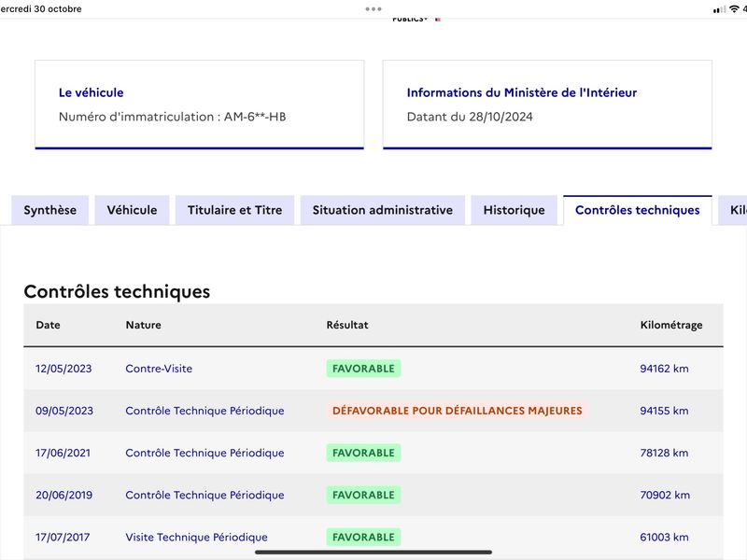Click the 70902 km mileage value
This screenshot has height=560, width=747.
(665, 495)
